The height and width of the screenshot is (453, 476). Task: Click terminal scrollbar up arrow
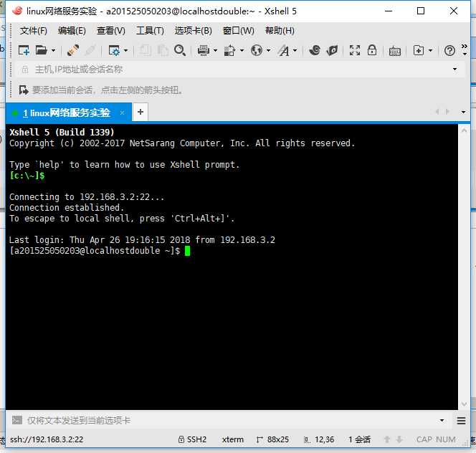click(464, 130)
